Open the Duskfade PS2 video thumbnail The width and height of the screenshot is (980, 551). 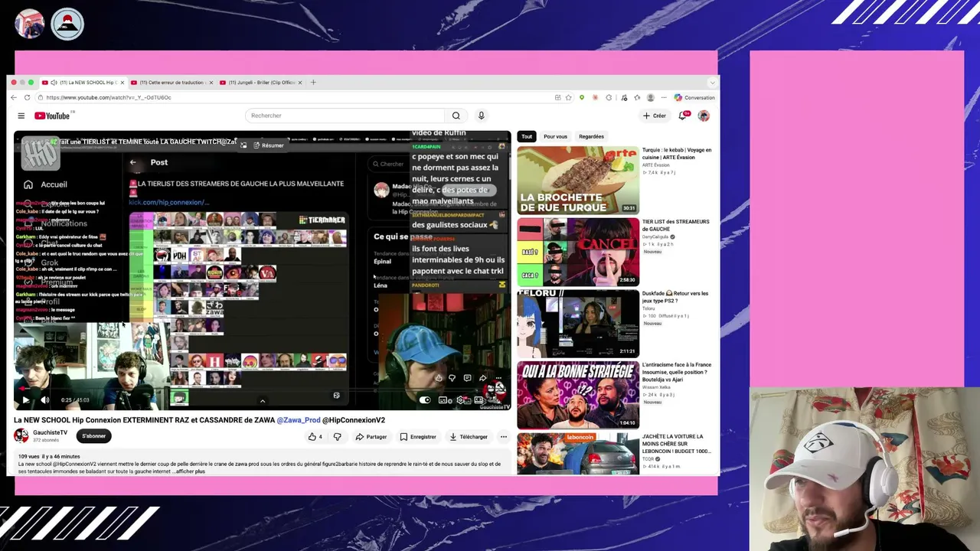[578, 324]
